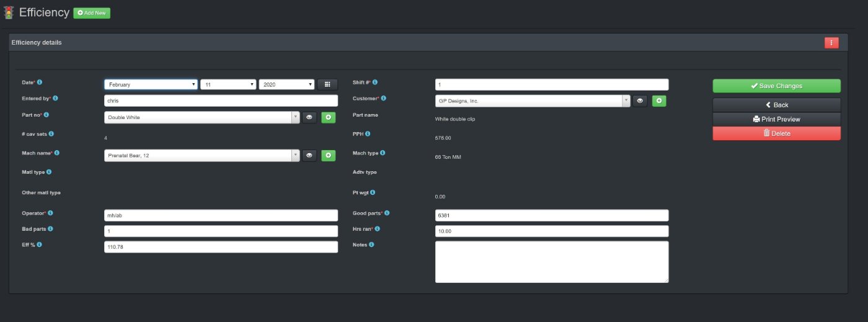The width and height of the screenshot is (868, 322).
Task: Open the Customer dropdown showing GP Designs, Inc.
Action: (x=533, y=101)
